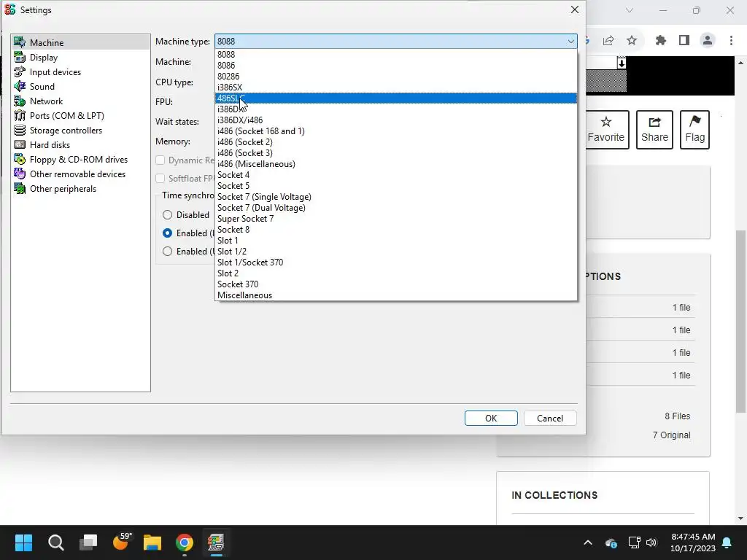Open the notifications bell in tray

pyautogui.click(x=727, y=542)
